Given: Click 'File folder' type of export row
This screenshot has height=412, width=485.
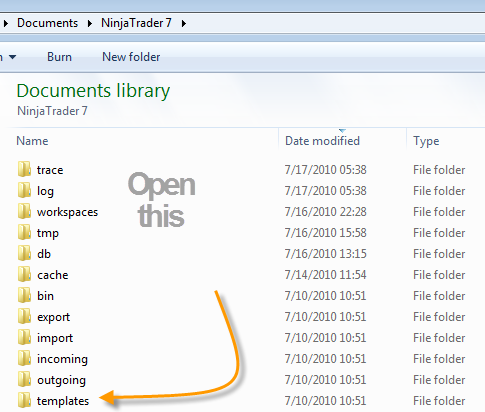Looking at the screenshot, I should coord(439,317).
